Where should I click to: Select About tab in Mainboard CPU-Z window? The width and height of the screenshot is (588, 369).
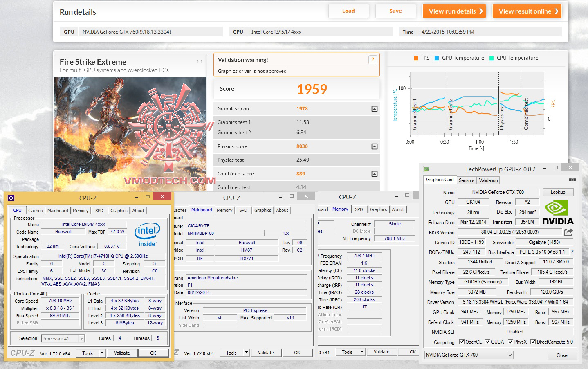pos(282,210)
